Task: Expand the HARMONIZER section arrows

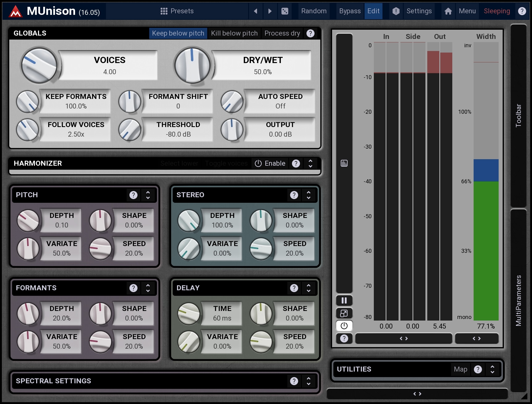Action: point(310,164)
